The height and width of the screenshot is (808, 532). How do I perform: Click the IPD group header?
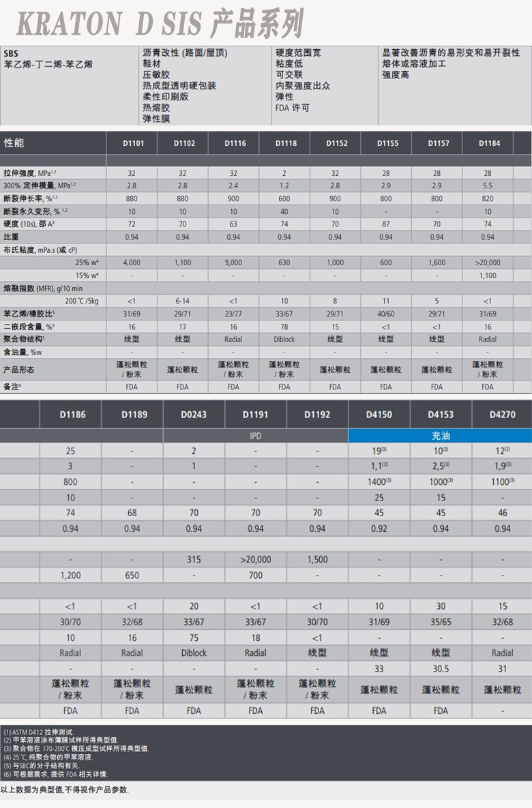[256, 436]
